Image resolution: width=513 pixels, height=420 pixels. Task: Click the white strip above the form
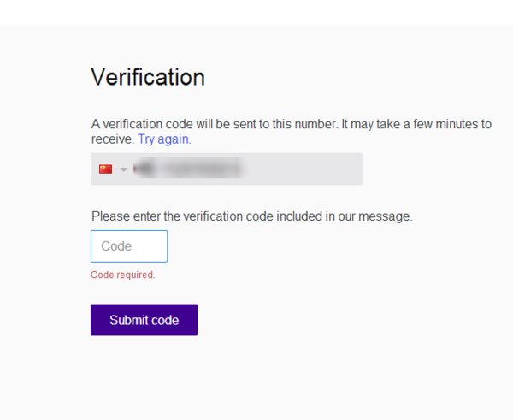(256, 12)
